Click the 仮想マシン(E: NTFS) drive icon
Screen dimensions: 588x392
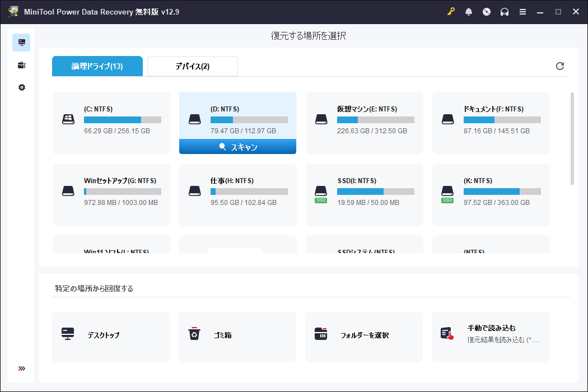[321, 119]
